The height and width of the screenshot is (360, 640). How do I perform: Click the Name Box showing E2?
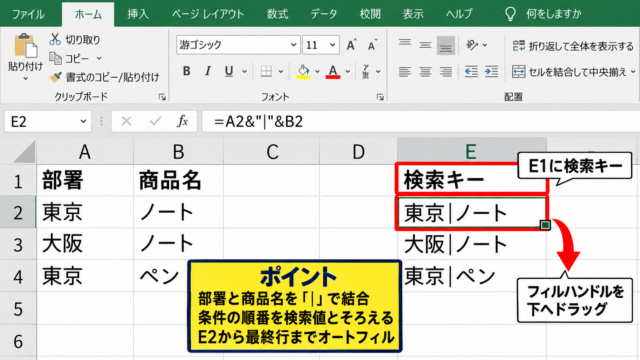pyautogui.click(x=48, y=121)
